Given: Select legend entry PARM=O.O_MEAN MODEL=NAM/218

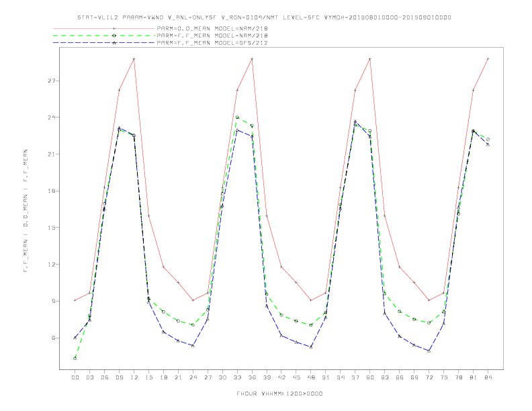Looking at the screenshot, I should [212, 29].
